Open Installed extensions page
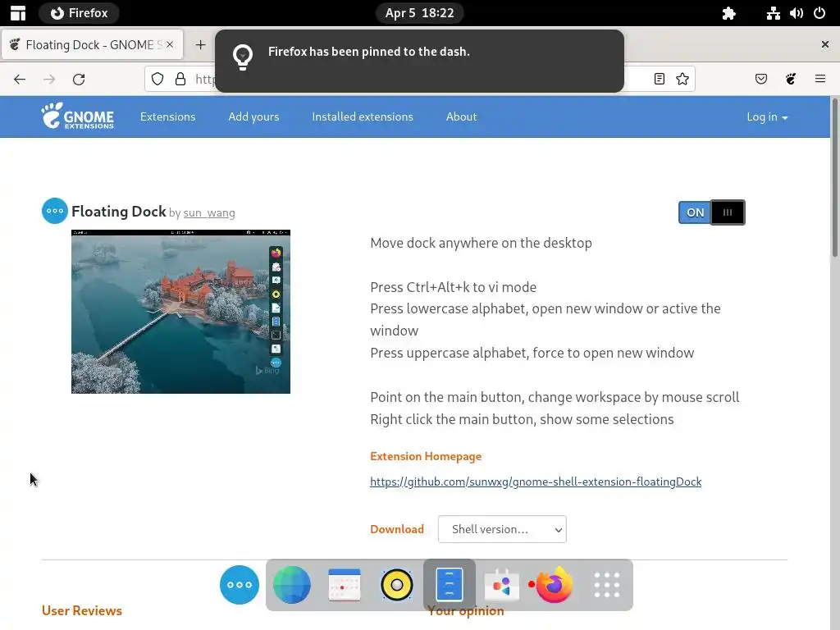The height and width of the screenshot is (630, 840). point(363,116)
